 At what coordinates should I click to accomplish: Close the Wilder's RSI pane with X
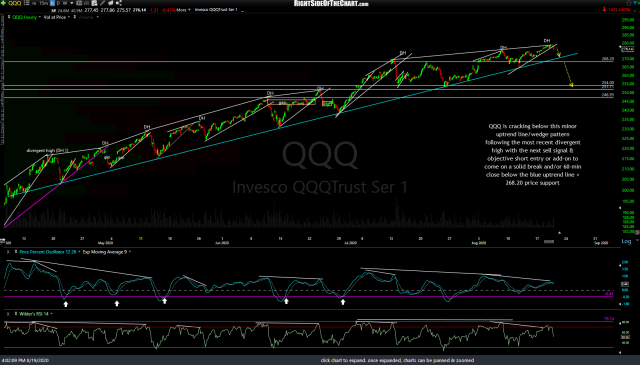tap(8, 314)
